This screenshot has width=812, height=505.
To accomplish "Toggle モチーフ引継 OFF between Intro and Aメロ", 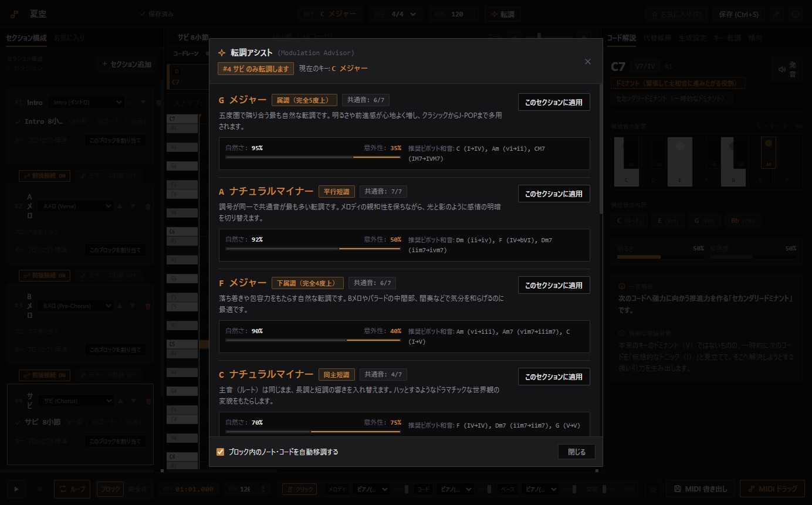I will (x=109, y=176).
